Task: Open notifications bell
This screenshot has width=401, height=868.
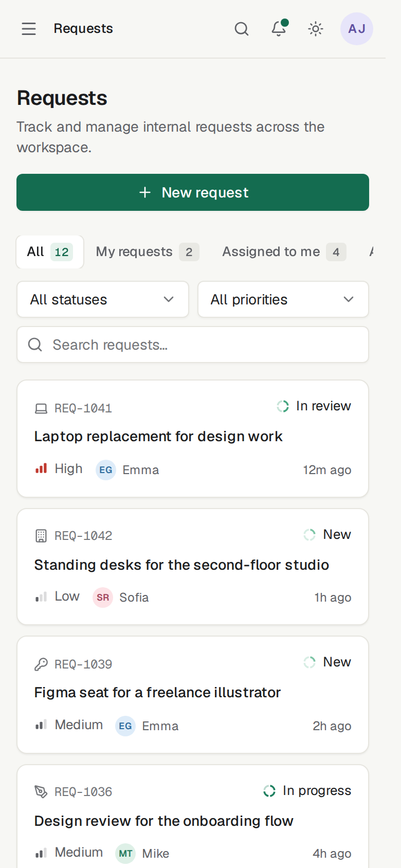Action: tap(279, 29)
